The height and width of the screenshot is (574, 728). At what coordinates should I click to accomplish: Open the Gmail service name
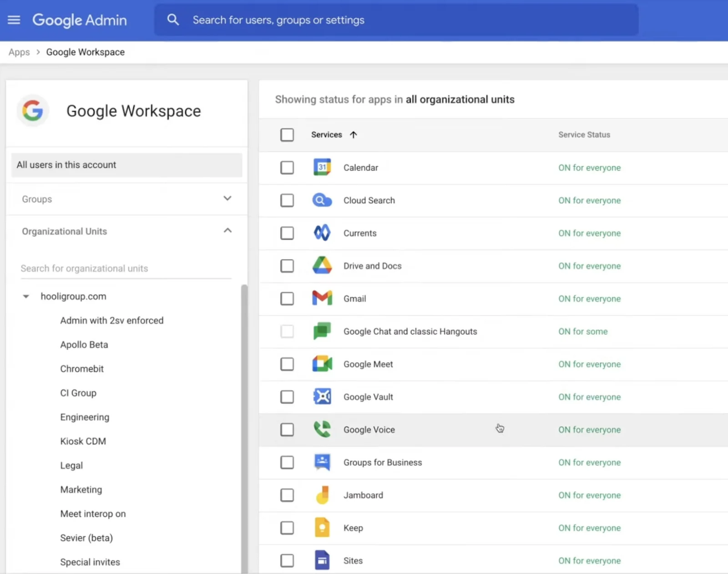354,298
